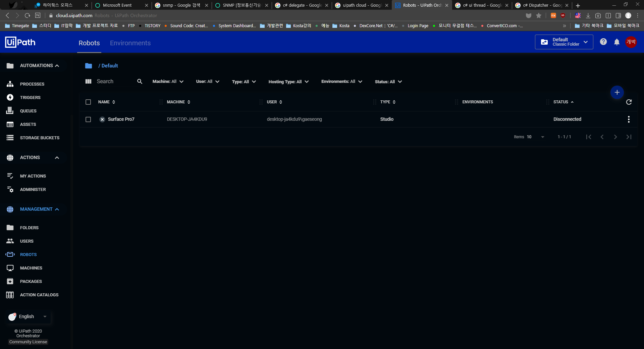The image size is (644, 349).
Task: Open Environments filter dropdown
Action: pos(342,82)
